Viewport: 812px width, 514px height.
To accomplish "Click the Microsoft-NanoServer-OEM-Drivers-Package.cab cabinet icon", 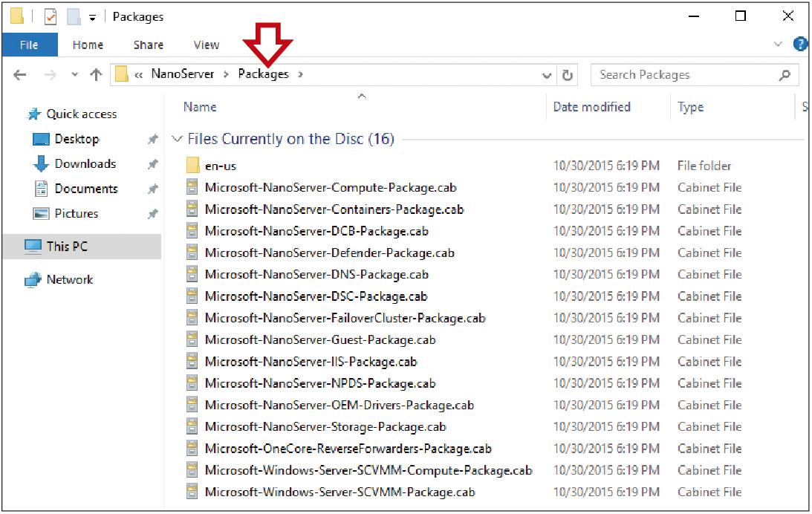I will [x=192, y=404].
